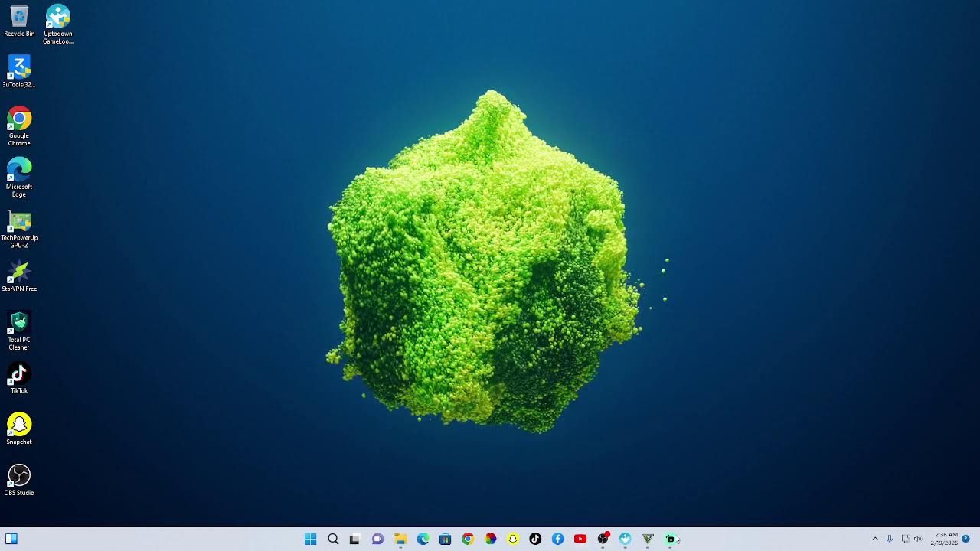Open the Widgets panel at taskbar left
This screenshot has height=551, width=980.
11,539
